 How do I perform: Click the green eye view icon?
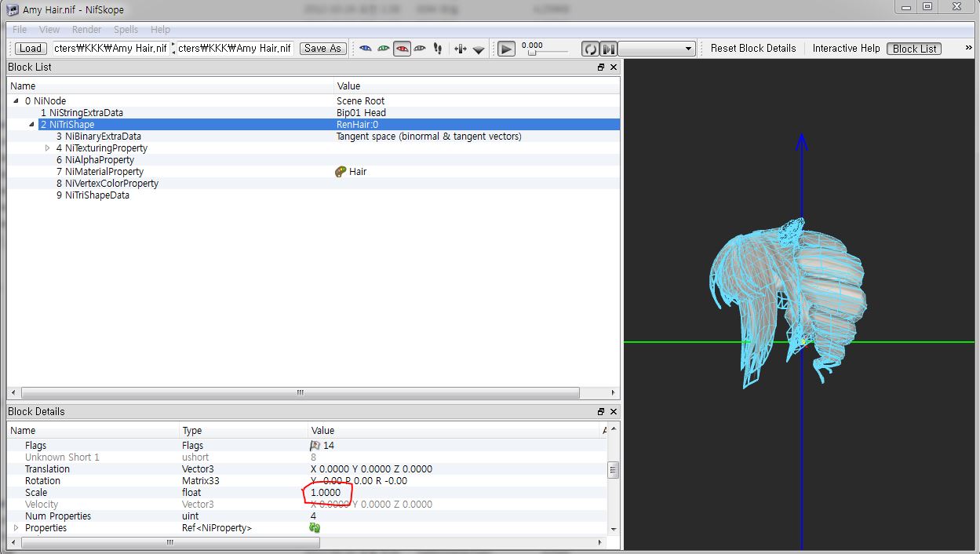click(x=384, y=49)
